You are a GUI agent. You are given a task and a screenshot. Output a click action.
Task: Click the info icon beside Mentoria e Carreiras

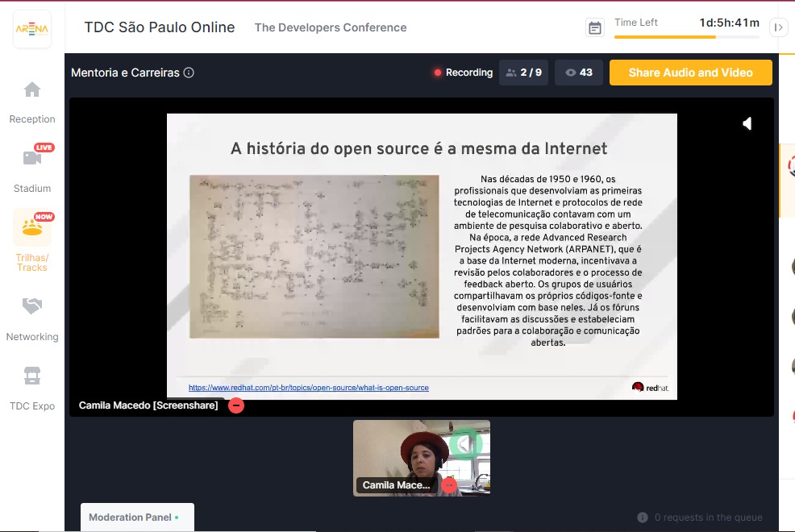pyautogui.click(x=189, y=73)
